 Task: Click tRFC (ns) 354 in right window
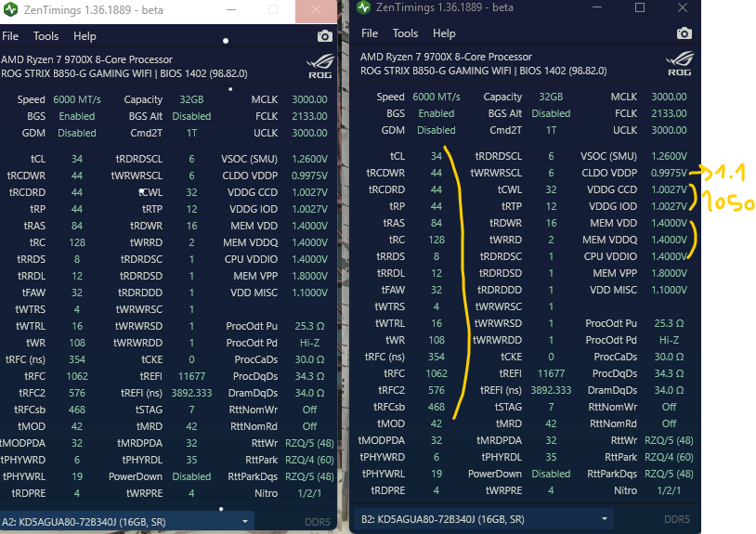pos(437,357)
